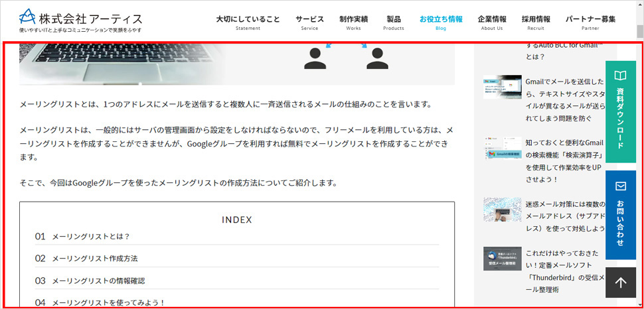Open the 大切にしていること Statement menu

[x=248, y=23]
